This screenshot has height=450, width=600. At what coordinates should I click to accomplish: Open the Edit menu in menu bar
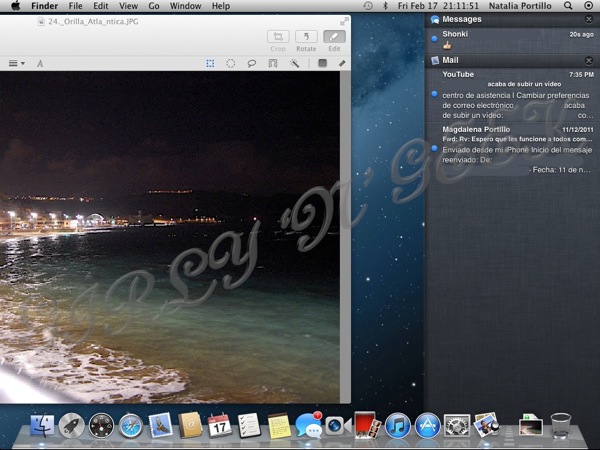(101, 6)
